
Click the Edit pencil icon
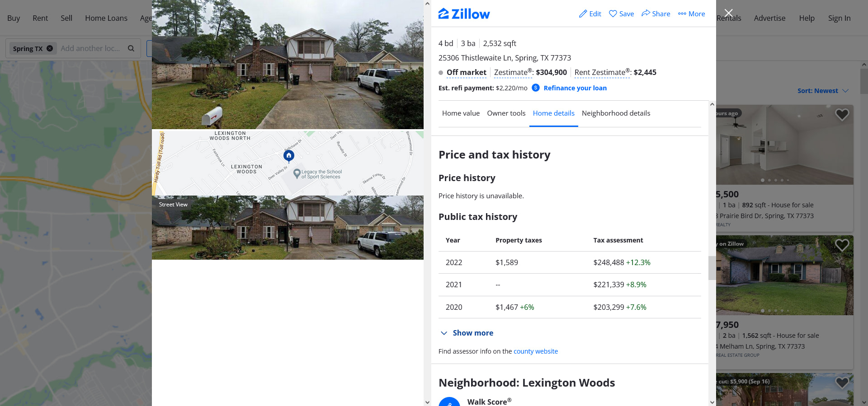583,14
